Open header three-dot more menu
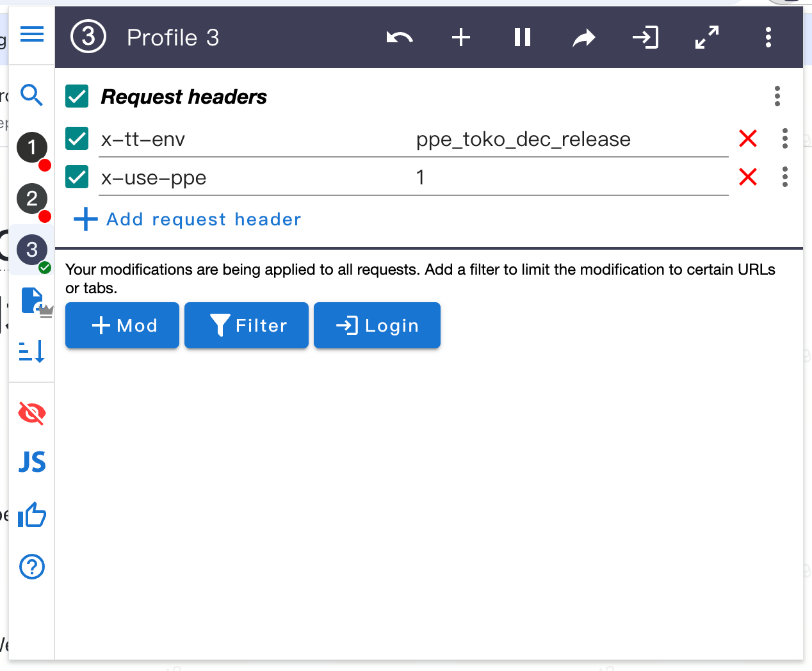Viewport: 812px width, 671px height. tap(768, 37)
